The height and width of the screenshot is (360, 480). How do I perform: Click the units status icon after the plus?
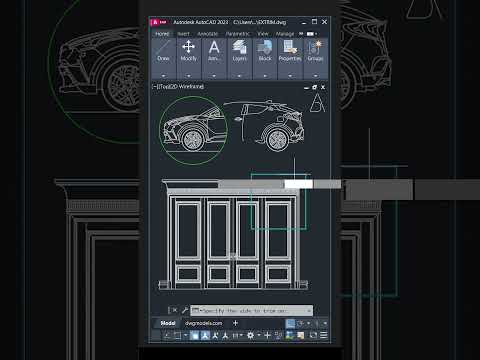point(278,336)
